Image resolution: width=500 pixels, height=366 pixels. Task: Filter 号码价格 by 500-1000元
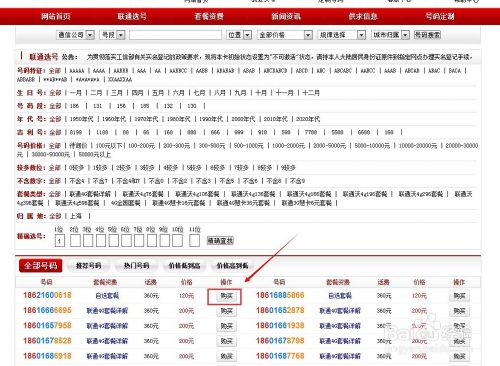coord(248,146)
